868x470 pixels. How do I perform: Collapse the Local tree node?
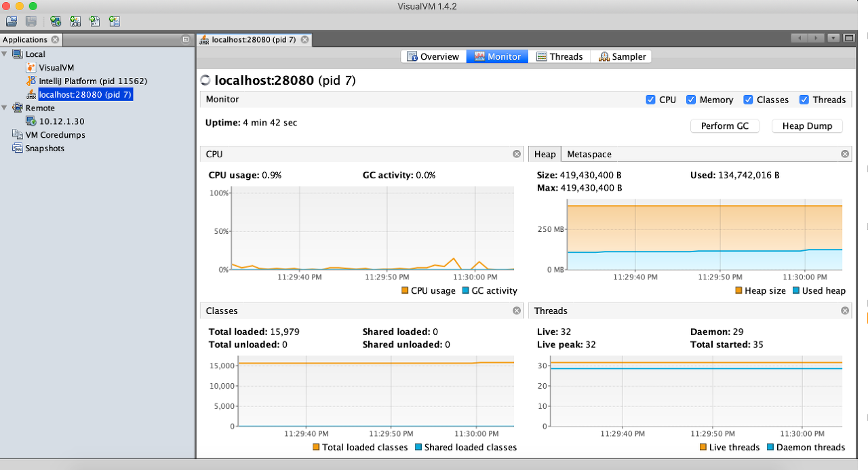[5, 54]
